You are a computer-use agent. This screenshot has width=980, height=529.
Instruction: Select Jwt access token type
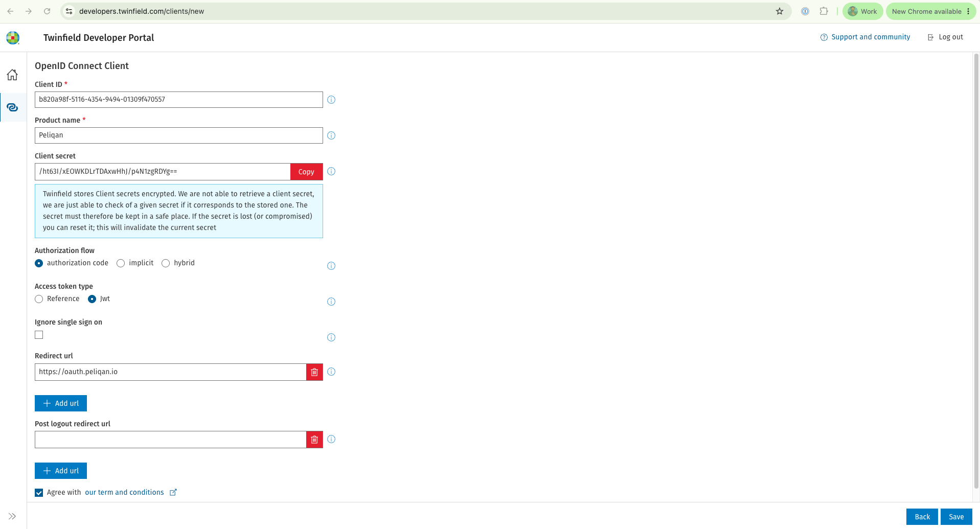point(92,299)
